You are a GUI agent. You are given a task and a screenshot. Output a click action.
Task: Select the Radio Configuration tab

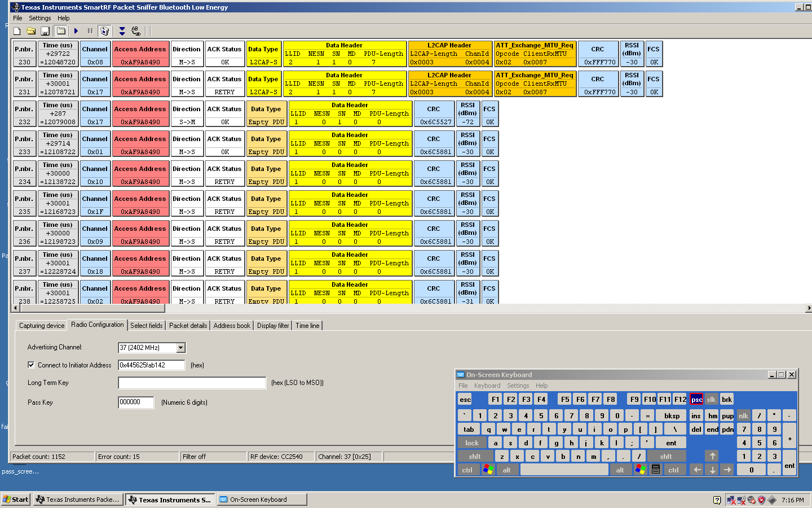pos(97,325)
